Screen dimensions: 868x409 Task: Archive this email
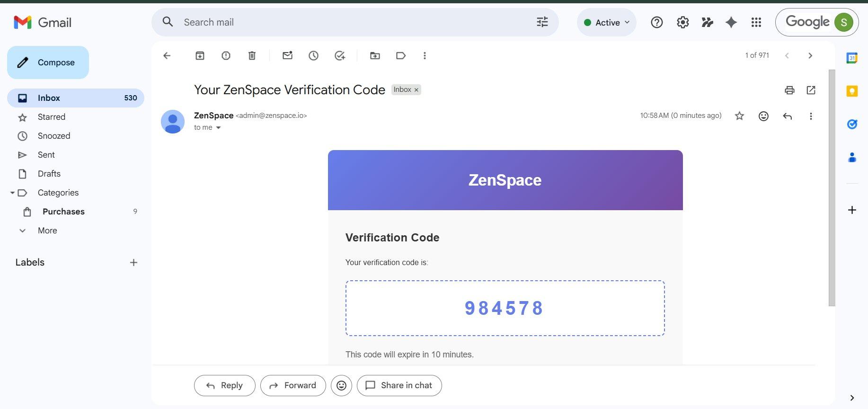[x=200, y=56]
